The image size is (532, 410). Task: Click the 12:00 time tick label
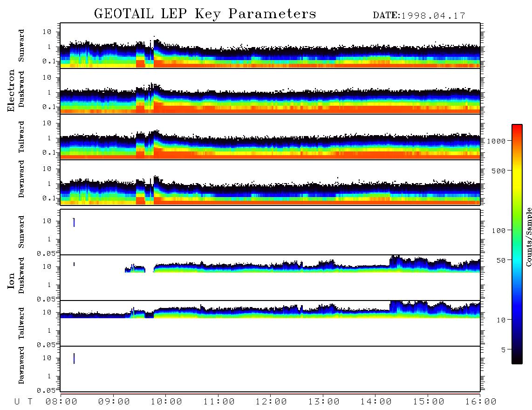271,402
